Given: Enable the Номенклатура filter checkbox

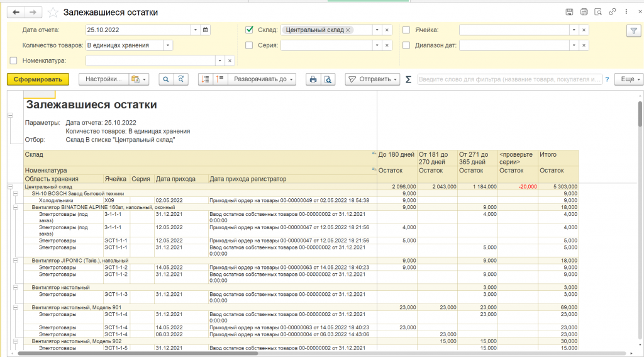Looking at the screenshot, I should click(14, 60).
